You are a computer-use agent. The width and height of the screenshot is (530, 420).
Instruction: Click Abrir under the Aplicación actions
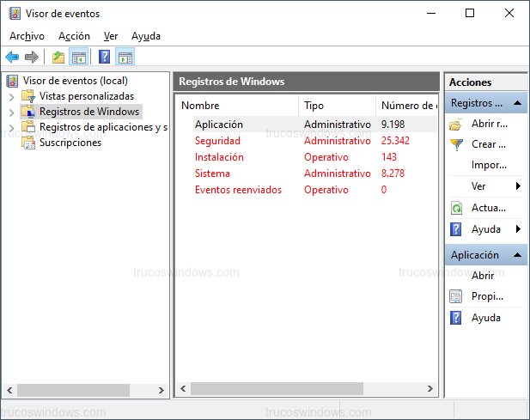coord(483,276)
